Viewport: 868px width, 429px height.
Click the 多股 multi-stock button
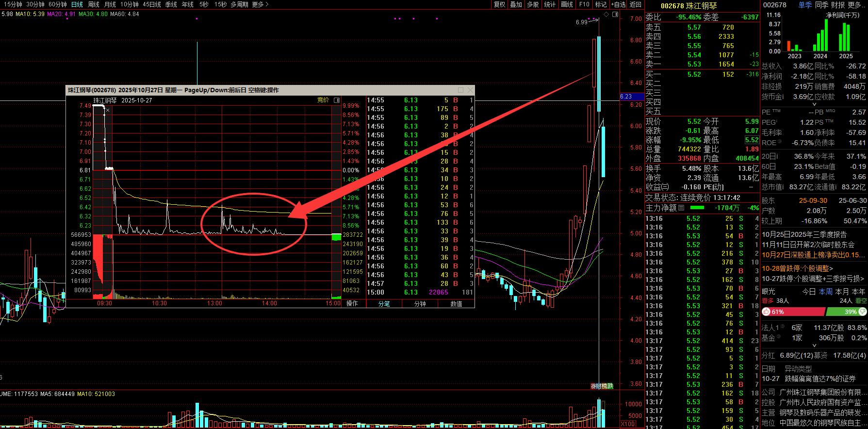click(x=533, y=4)
